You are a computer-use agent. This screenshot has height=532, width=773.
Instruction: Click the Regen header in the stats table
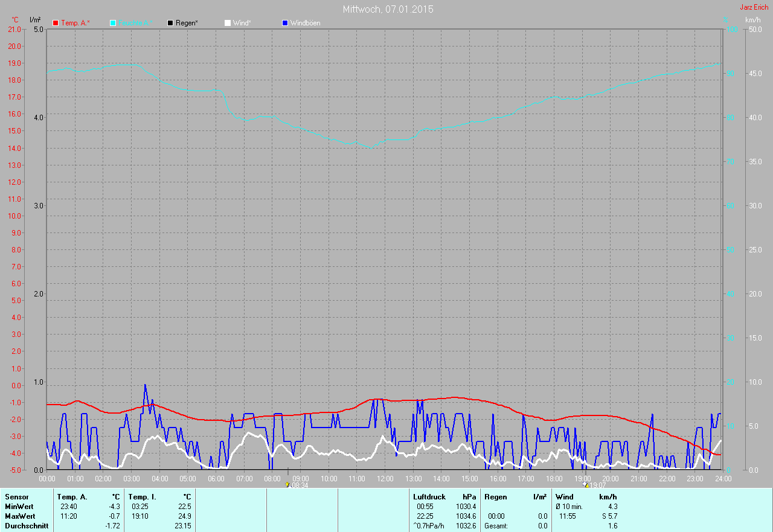pyautogui.click(x=495, y=497)
